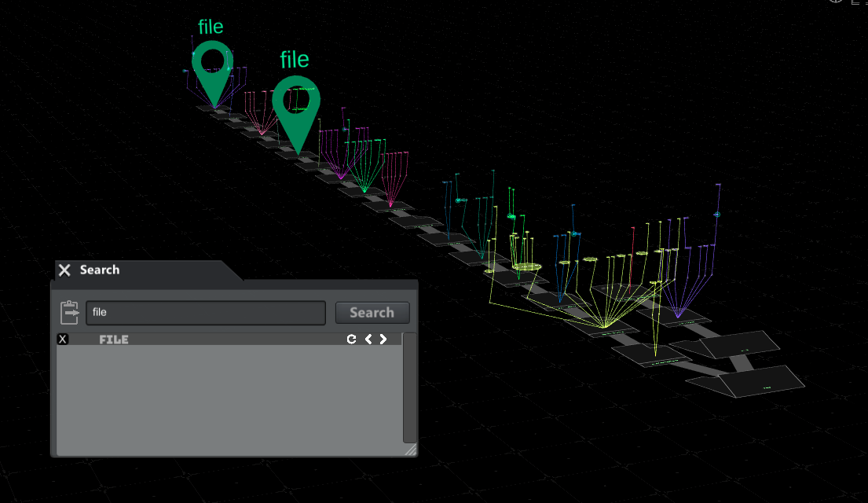This screenshot has width=868, height=503.
Task: Click the globe icon at top-right corner
Action: pyautogui.click(x=835, y=2)
